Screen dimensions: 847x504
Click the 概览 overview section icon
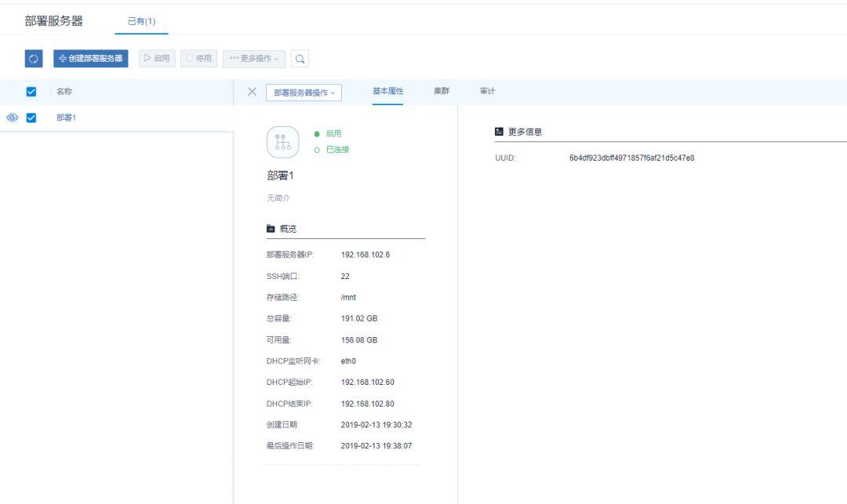click(271, 229)
